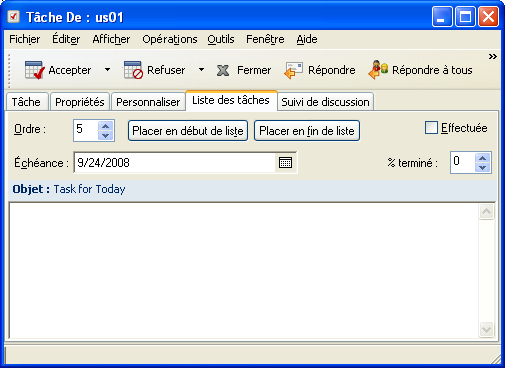Maximize the Tâche De window

tap(465, 17)
